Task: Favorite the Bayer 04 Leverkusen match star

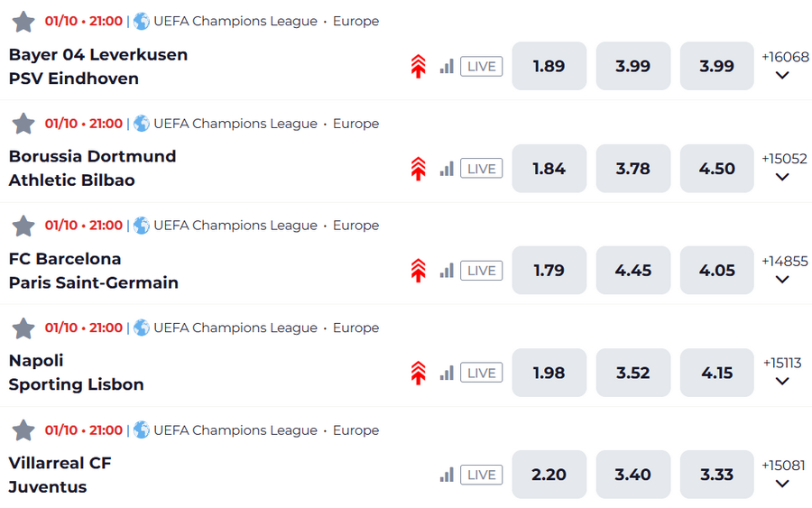Action: pyautogui.click(x=23, y=22)
